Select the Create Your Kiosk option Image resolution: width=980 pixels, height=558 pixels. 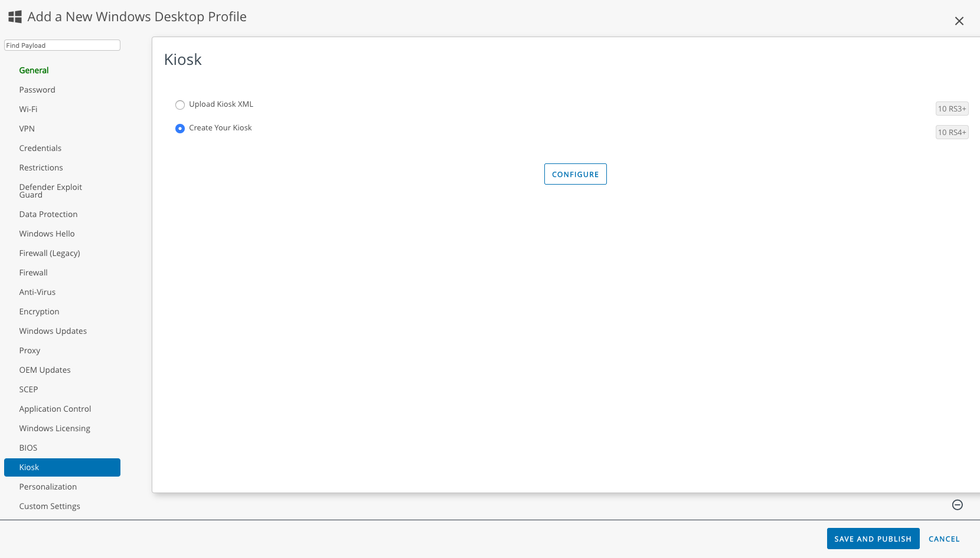pyautogui.click(x=180, y=128)
